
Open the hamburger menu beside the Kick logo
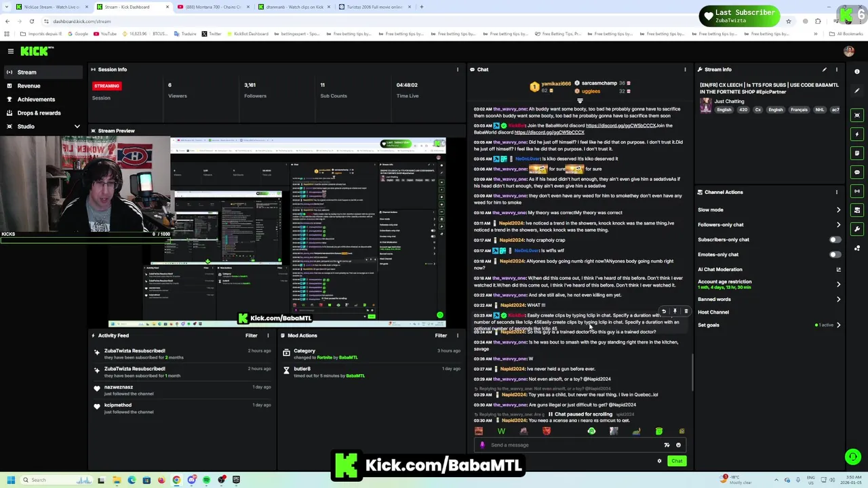click(x=11, y=51)
